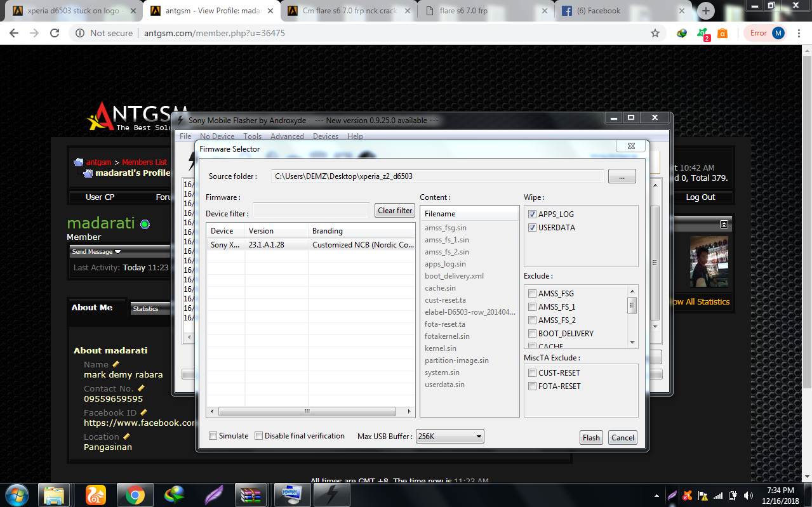
Task: Open the computer keyboard app taskbar icon
Action: point(291,494)
